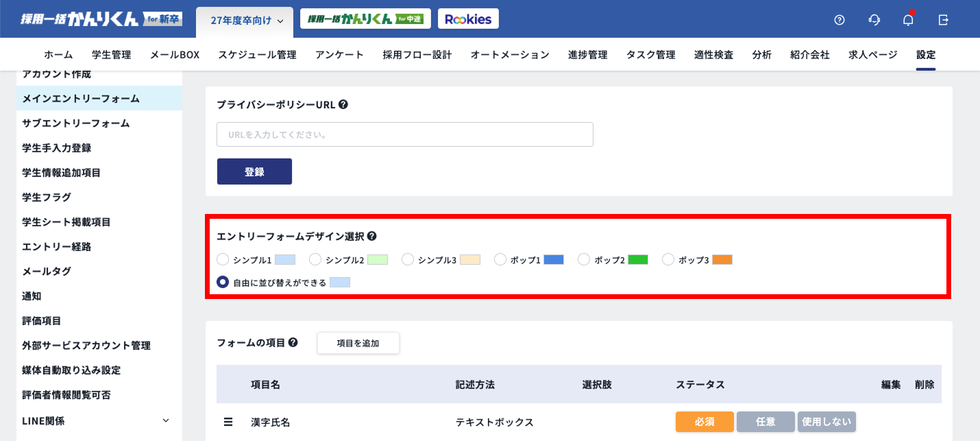Select the 自由に並び替えができる option
Viewport: 980px width, 441px height.
(x=223, y=281)
